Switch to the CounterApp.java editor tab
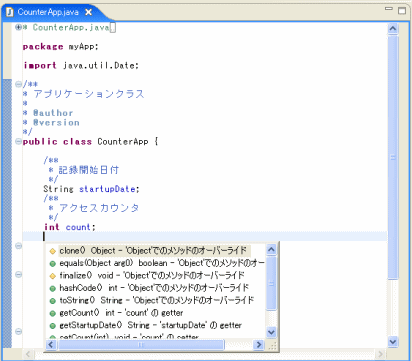Screen dimensions: 412x361 [x=48, y=12]
